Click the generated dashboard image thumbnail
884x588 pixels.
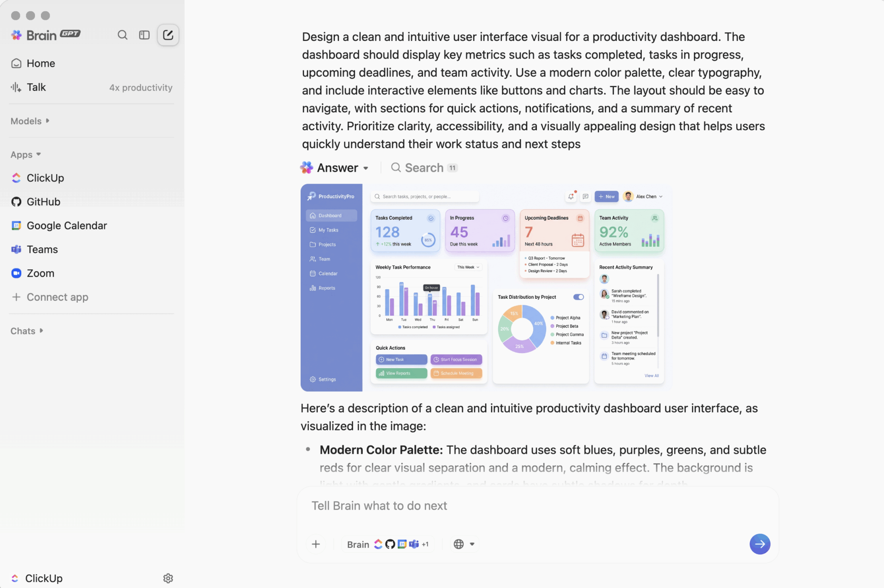click(486, 287)
